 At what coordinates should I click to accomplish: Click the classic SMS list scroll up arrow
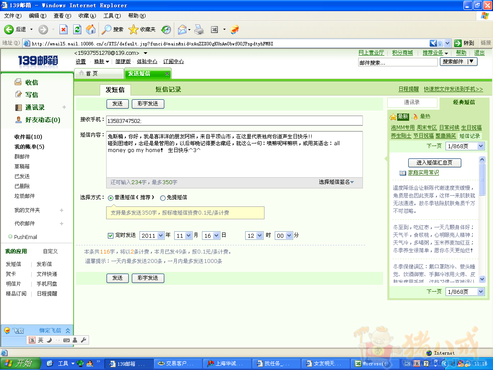(x=482, y=160)
